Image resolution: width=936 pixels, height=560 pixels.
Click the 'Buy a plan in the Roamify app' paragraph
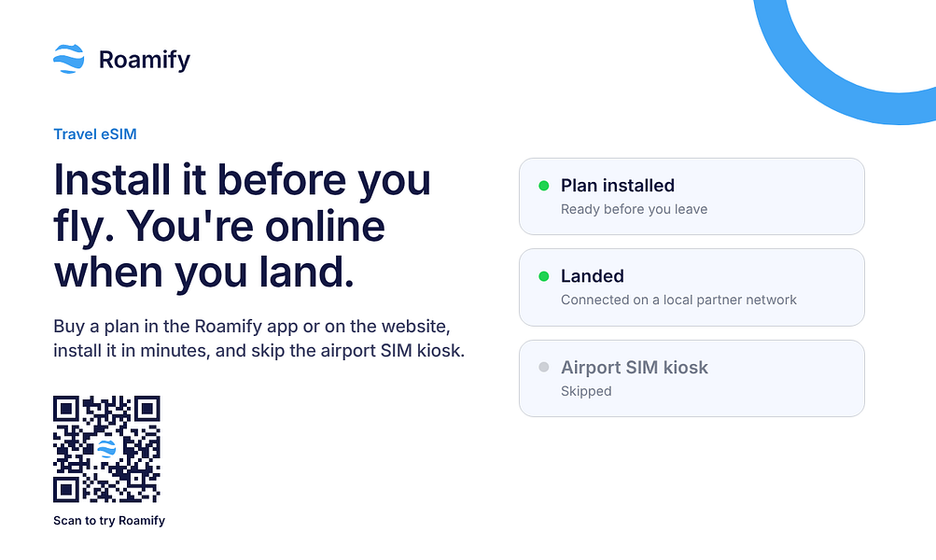pos(259,339)
